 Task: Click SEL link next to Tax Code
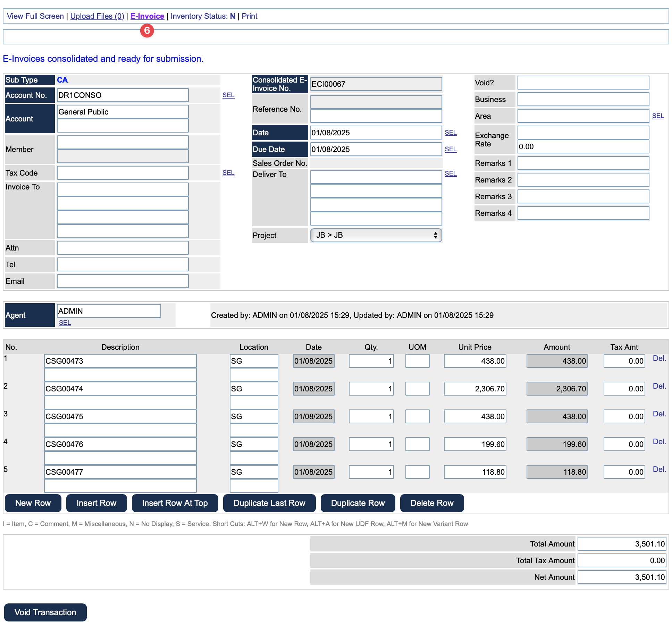pos(228,173)
